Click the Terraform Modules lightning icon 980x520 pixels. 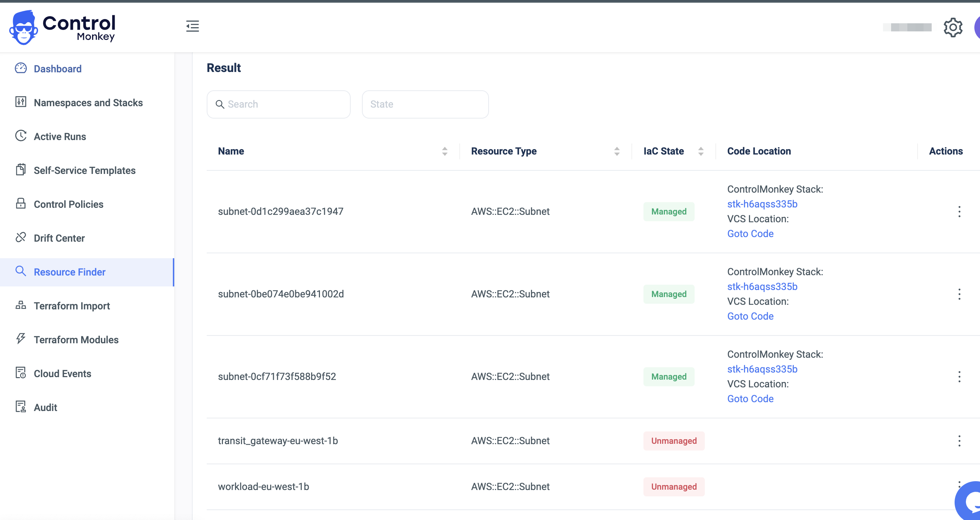[20, 339]
